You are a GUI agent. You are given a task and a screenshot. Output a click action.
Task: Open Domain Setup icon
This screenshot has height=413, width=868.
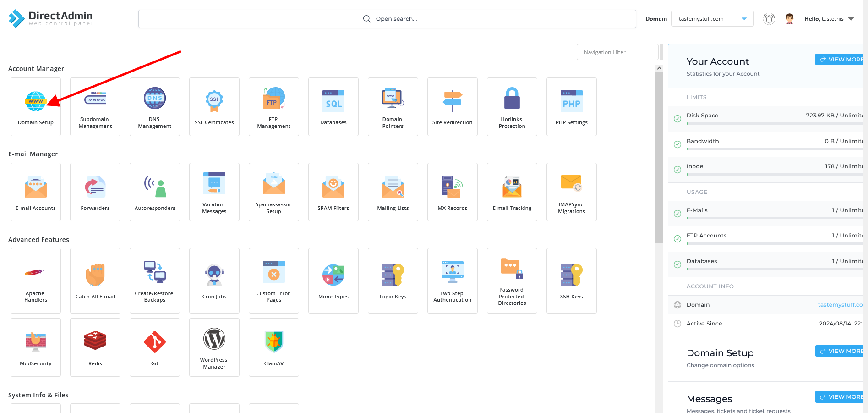click(35, 106)
